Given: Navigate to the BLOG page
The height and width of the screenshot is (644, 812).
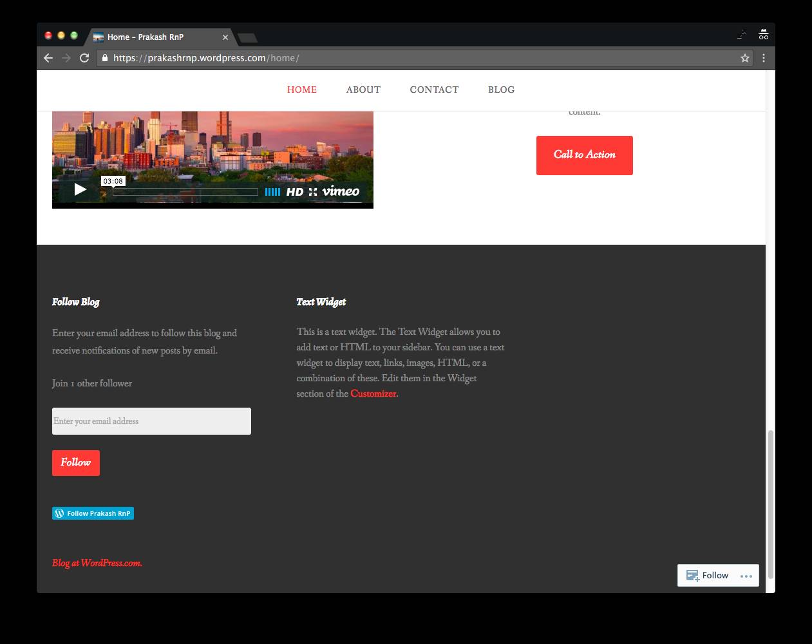Looking at the screenshot, I should click(x=501, y=90).
